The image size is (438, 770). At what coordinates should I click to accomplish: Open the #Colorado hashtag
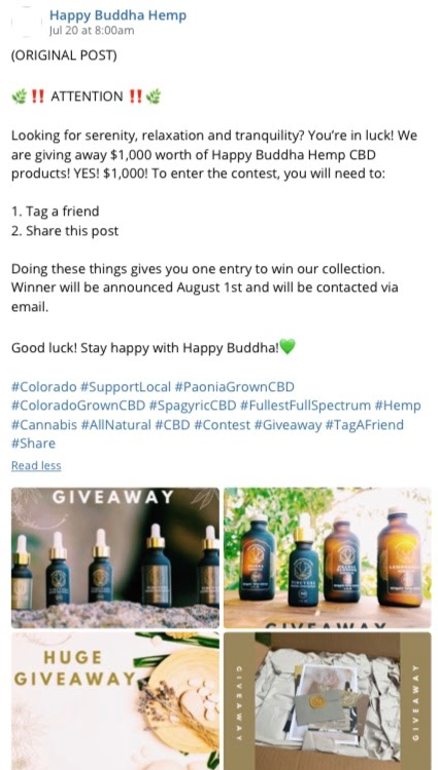[44, 387]
